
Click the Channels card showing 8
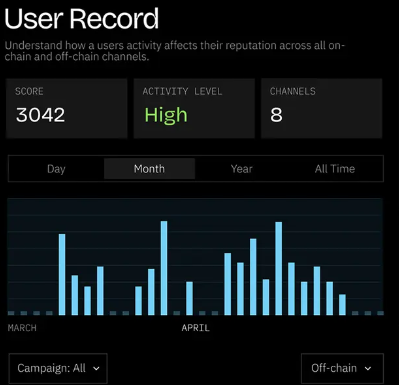tap(321, 108)
